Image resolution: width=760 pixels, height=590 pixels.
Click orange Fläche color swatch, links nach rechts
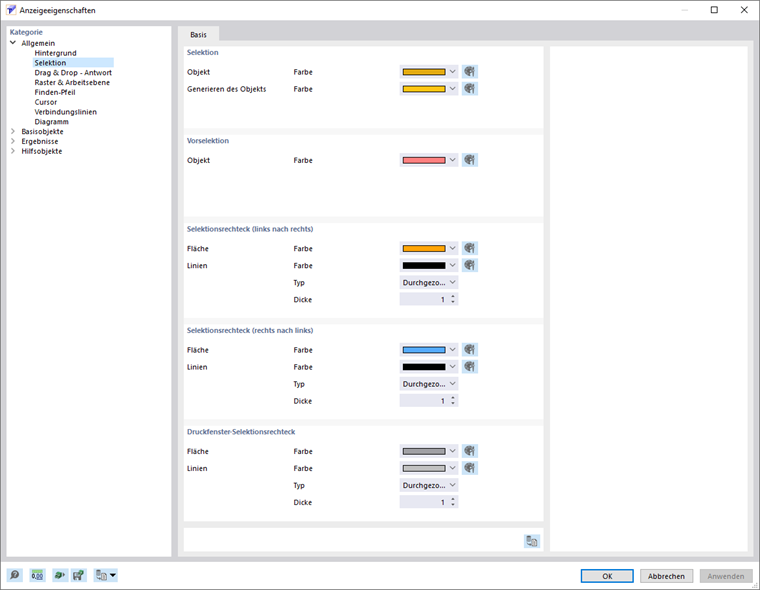[424, 248]
